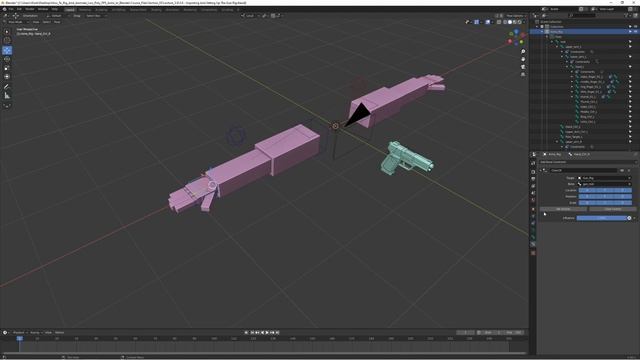
Task: Select the Select Box tool
Action: click(x=7, y=31)
